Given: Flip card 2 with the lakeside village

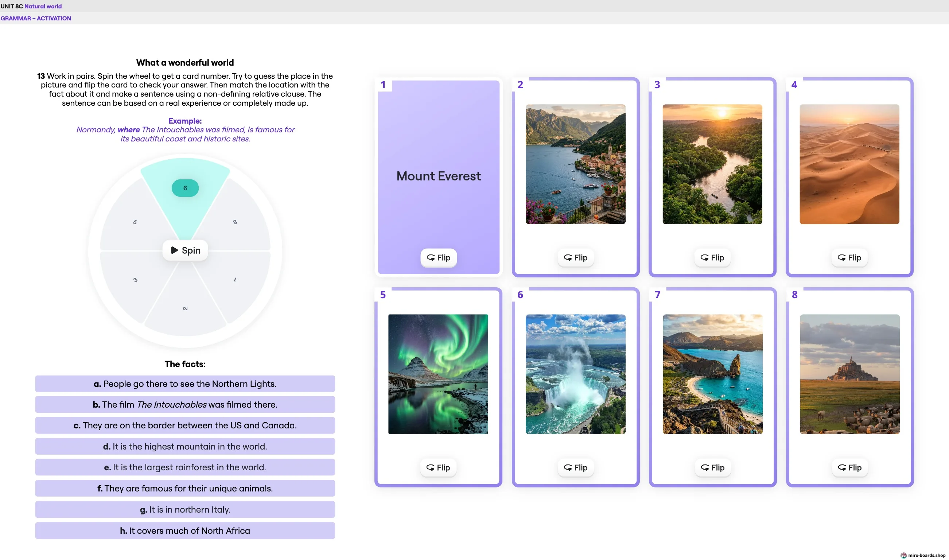Looking at the screenshot, I should pos(575,258).
